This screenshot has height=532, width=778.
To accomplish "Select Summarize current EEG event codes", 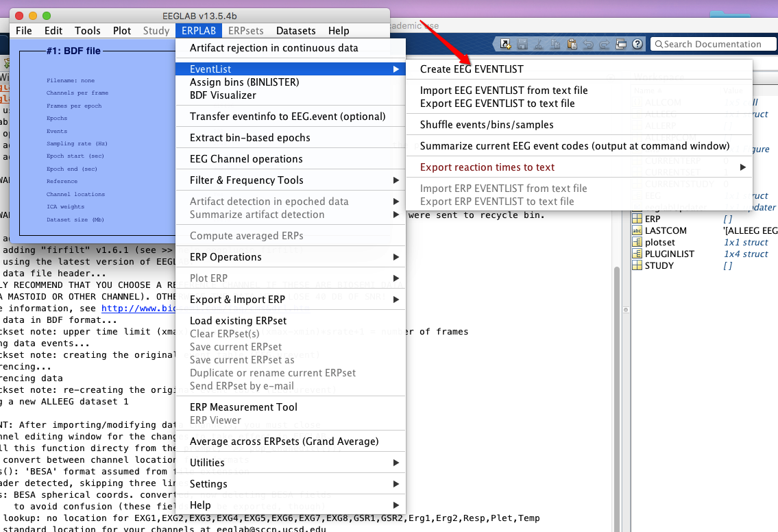I will pos(579,147).
